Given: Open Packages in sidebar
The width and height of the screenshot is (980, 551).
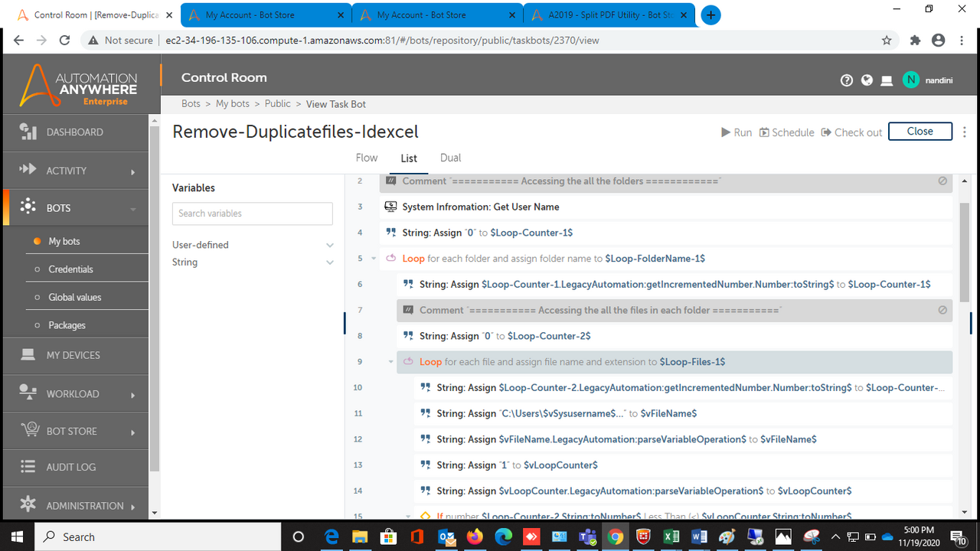Looking at the screenshot, I should pyautogui.click(x=67, y=325).
